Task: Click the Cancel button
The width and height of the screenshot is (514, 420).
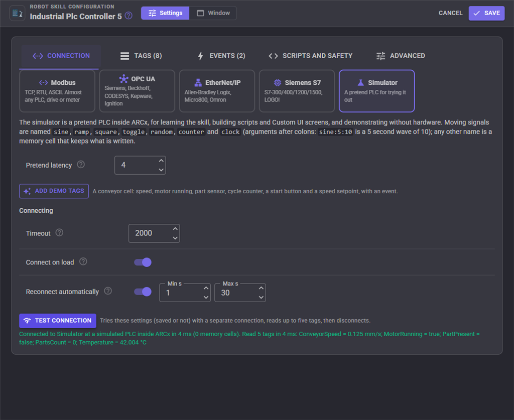Action: pos(450,13)
